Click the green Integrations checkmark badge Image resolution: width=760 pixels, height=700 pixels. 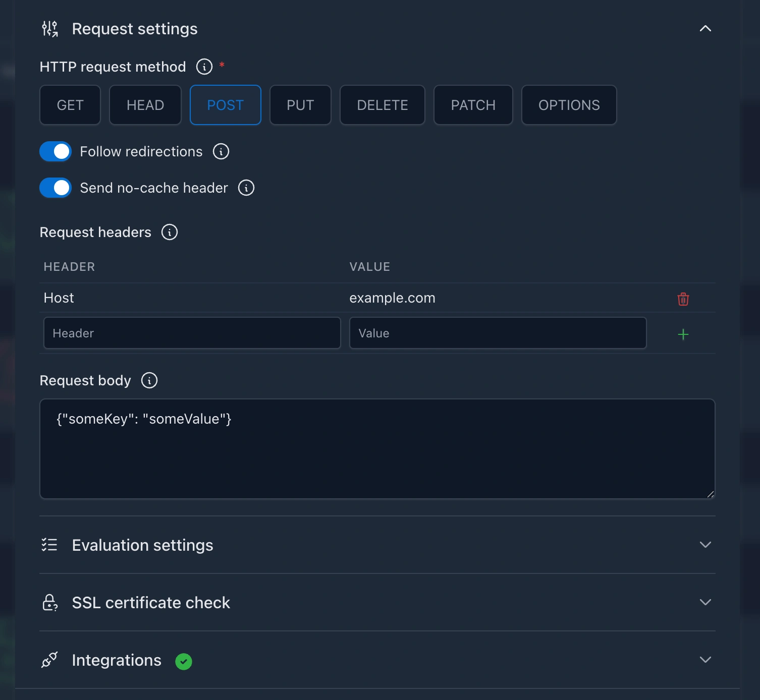(183, 661)
